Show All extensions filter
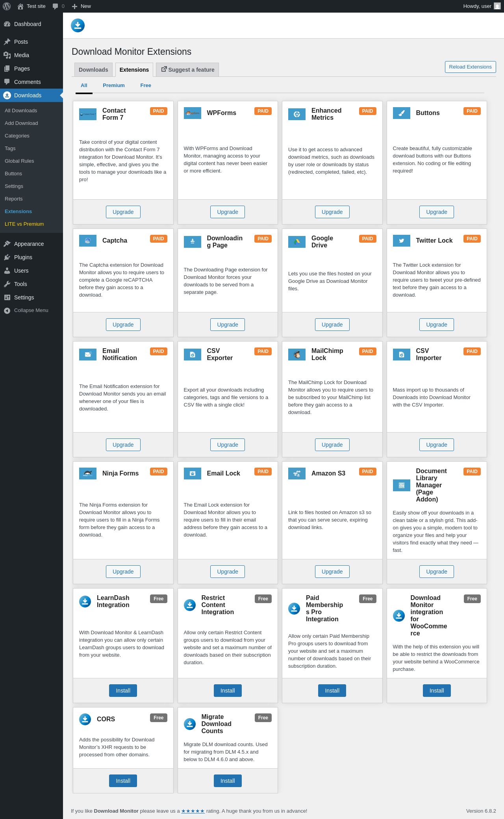 [x=84, y=85]
